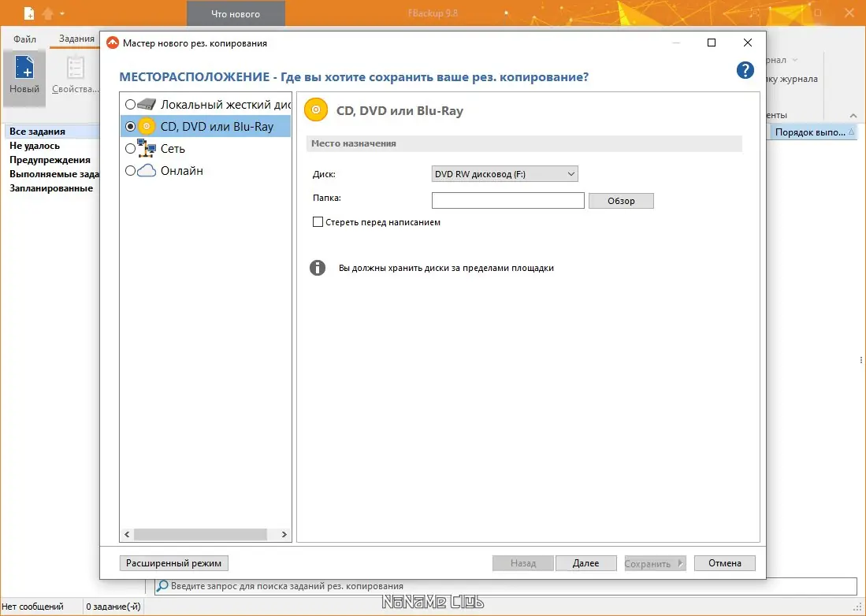The width and height of the screenshot is (866, 616).
Task: Click the orange up arrow icon in title bar
Action: 48,13
